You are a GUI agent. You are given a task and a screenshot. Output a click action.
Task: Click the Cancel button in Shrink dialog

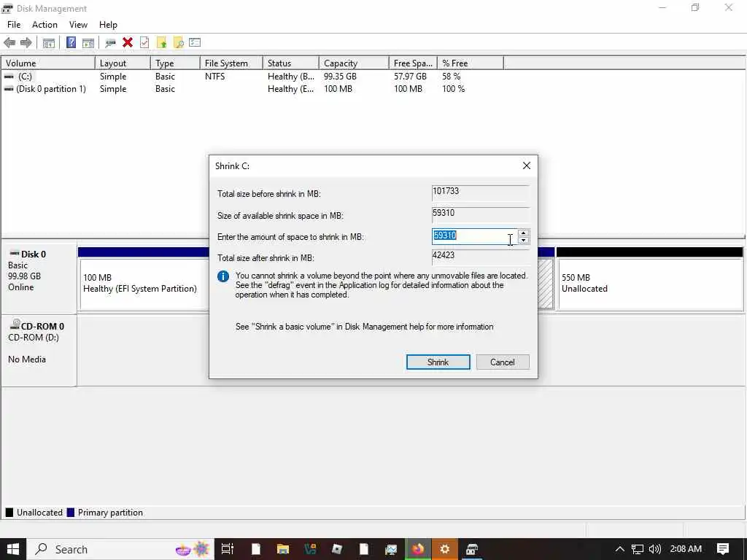tap(502, 362)
